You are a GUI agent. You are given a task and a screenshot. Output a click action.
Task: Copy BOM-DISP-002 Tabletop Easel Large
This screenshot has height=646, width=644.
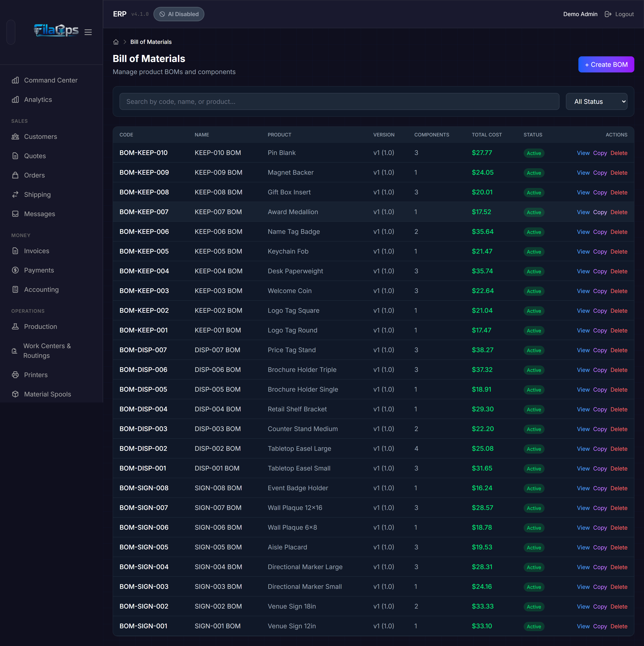click(600, 449)
